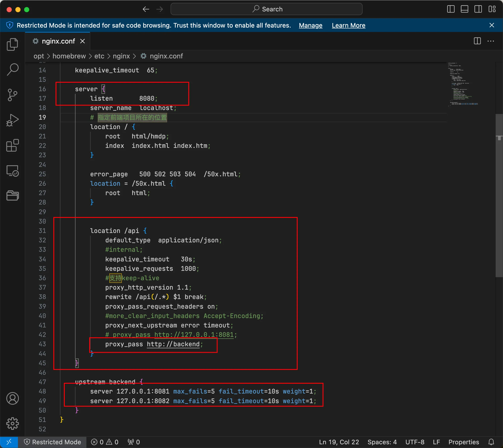Go back with the left arrow

tap(146, 9)
